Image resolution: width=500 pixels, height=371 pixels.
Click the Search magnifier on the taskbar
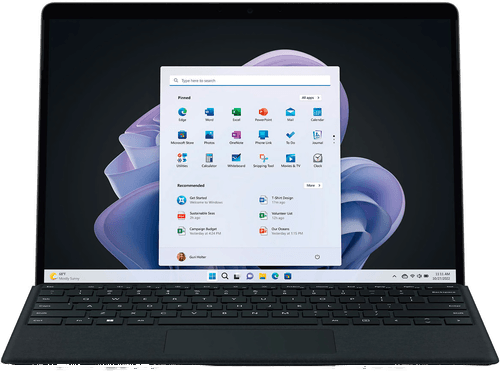pos(225,276)
